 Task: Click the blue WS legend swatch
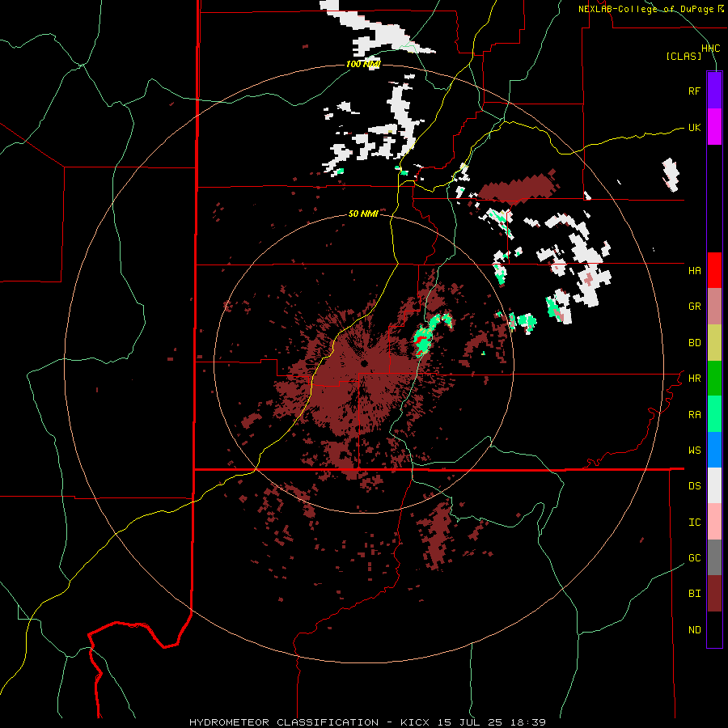coord(714,450)
